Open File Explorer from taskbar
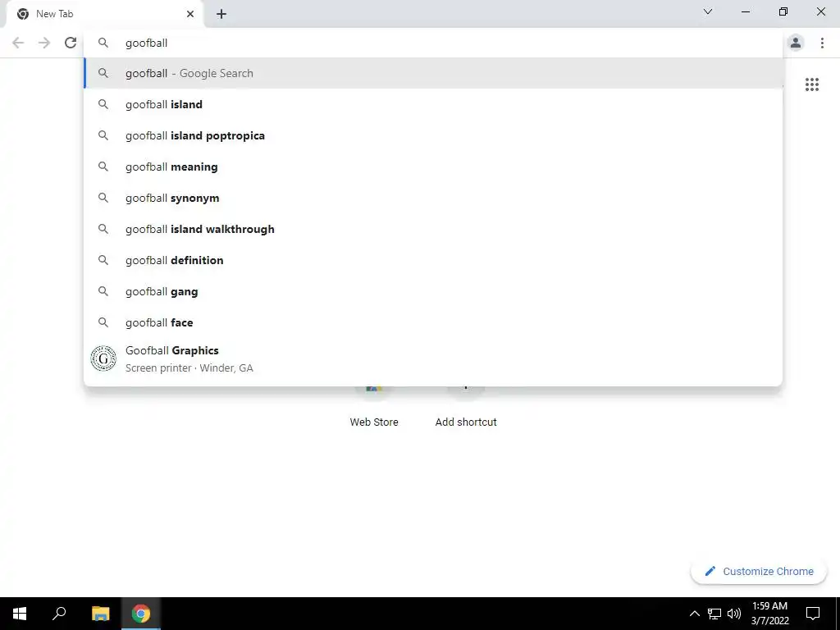The width and height of the screenshot is (840, 630). [x=100, y=614]
